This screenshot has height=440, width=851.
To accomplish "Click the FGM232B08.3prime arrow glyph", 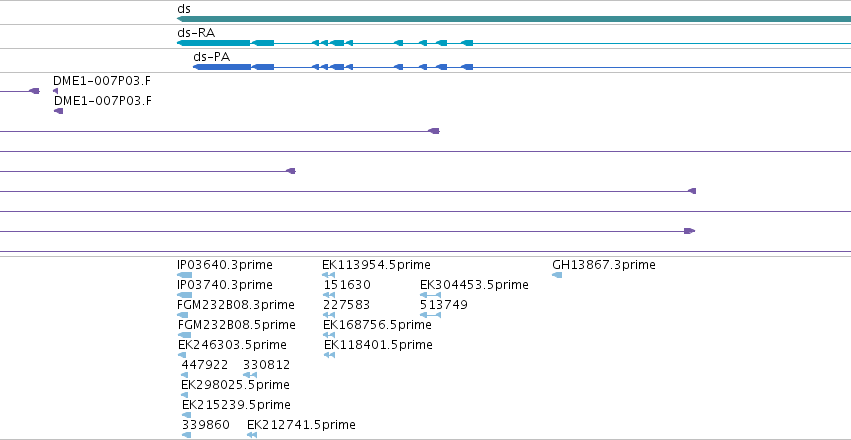I will point(183,315).
